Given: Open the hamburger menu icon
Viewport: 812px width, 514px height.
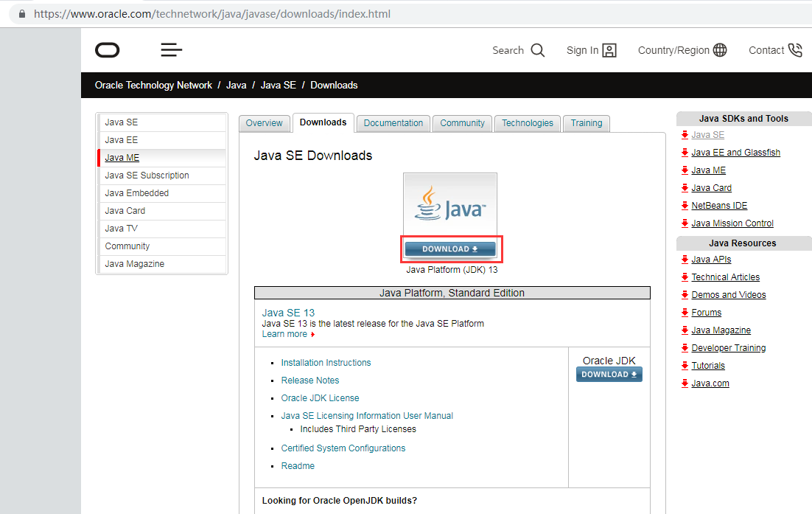Looking at the screenshot, I should coord(172,49).
